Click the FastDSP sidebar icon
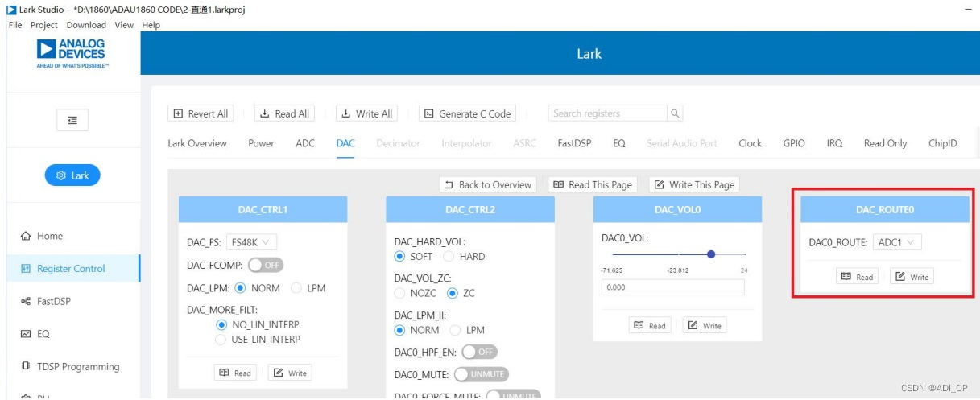 pos(25,301)
